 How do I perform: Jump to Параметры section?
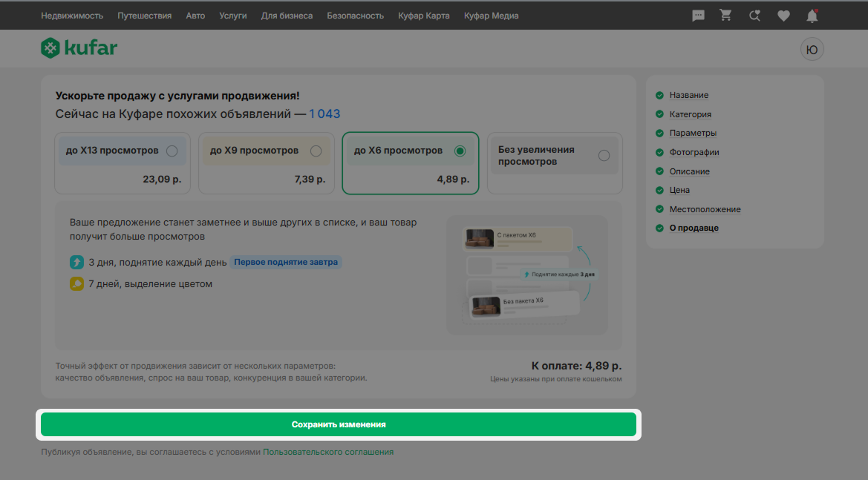tap(693, 133)
